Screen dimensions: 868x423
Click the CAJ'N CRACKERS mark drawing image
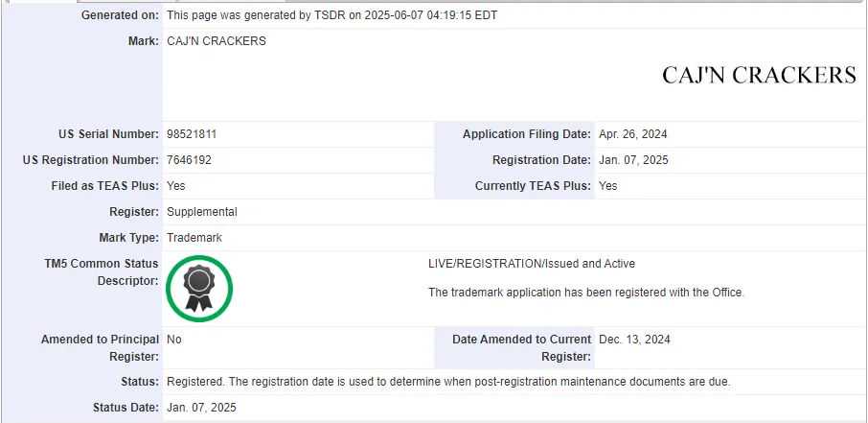759,76
